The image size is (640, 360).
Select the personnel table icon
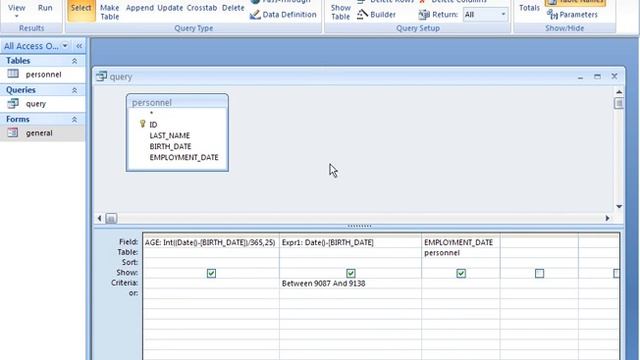pos(13,74)
